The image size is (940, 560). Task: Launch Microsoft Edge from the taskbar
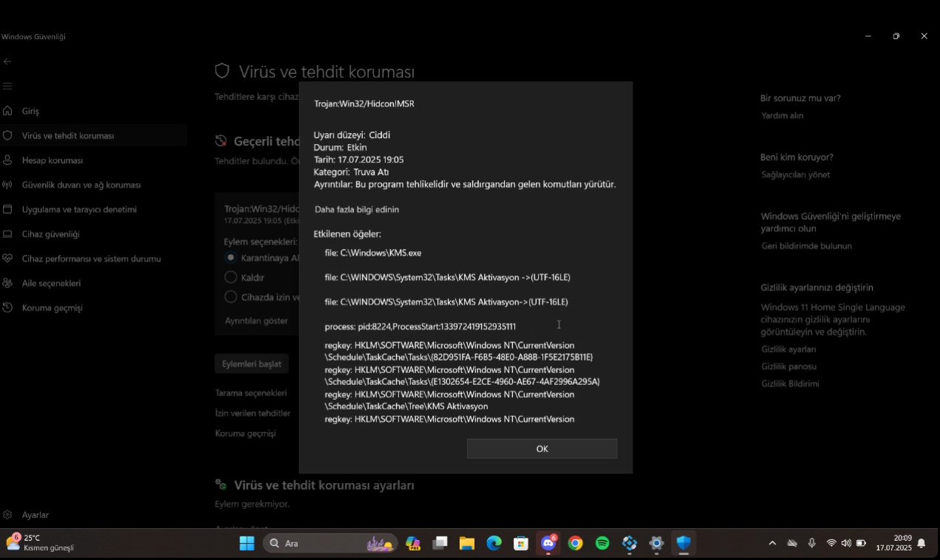tap(494, 544)
